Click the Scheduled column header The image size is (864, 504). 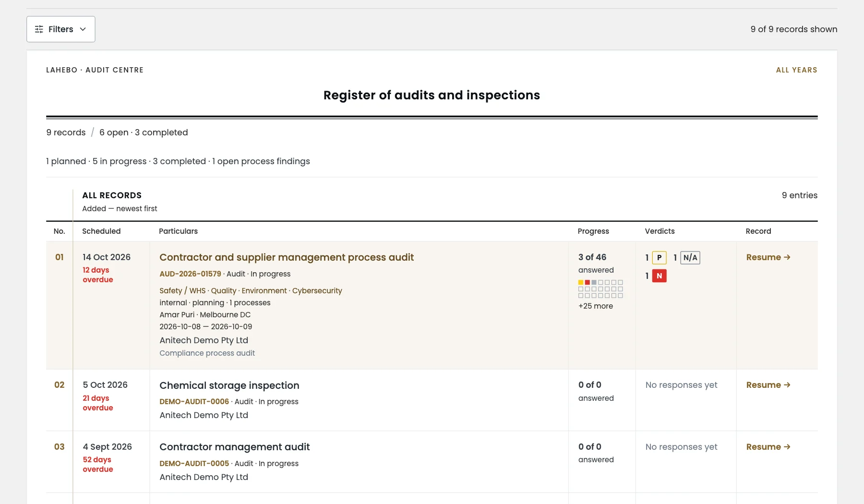101,231
